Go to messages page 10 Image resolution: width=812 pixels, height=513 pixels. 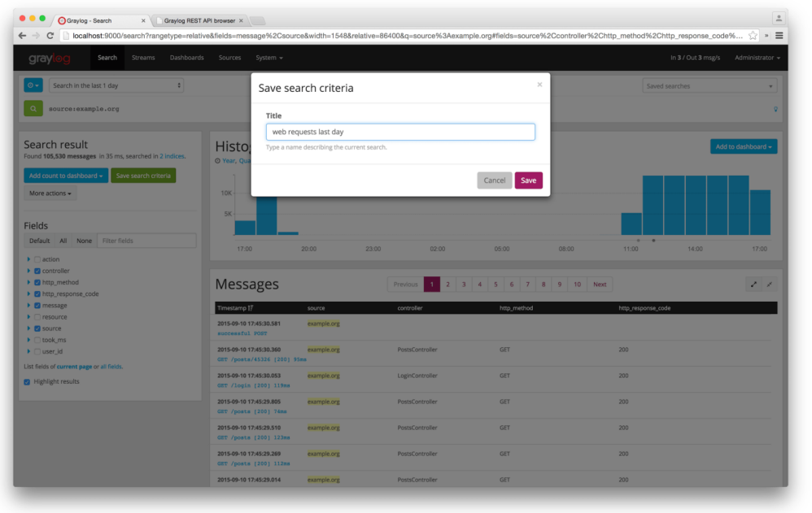577,285
